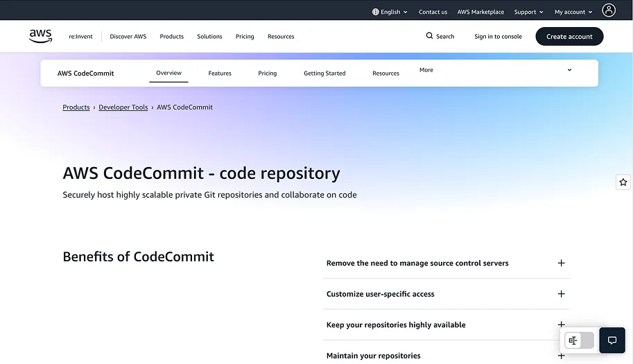633x364 pixels.
Task: Click the 'Benefits of CodeCommit' heading
Action: click(138, 257)
